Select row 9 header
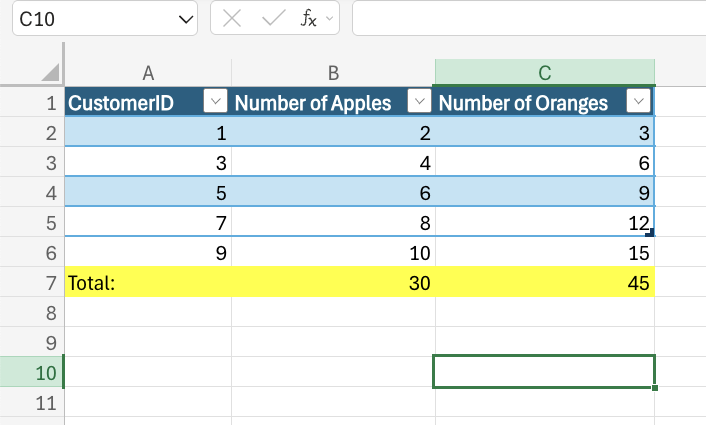 point(32,342)
